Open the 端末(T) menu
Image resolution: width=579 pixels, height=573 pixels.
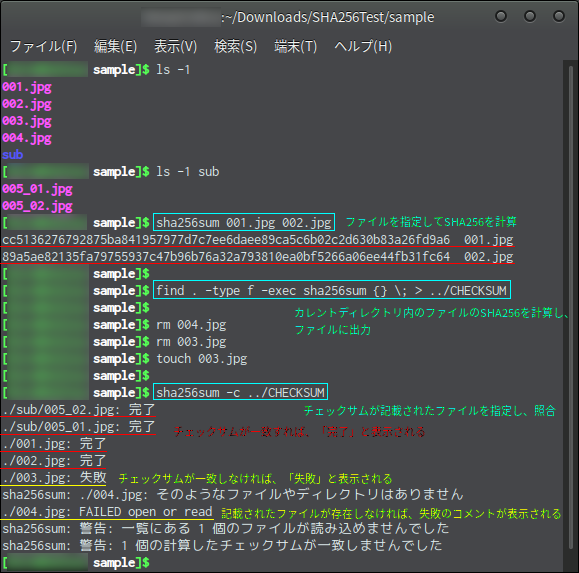tap(295, 47)
